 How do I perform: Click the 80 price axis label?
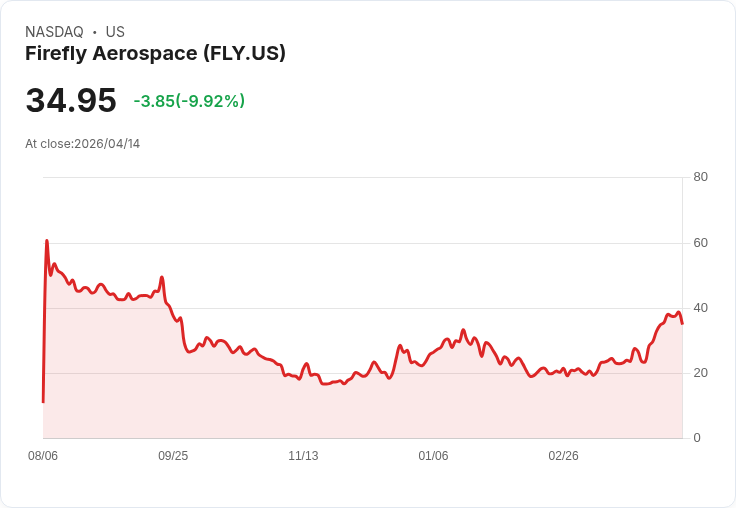click(700, 177)
